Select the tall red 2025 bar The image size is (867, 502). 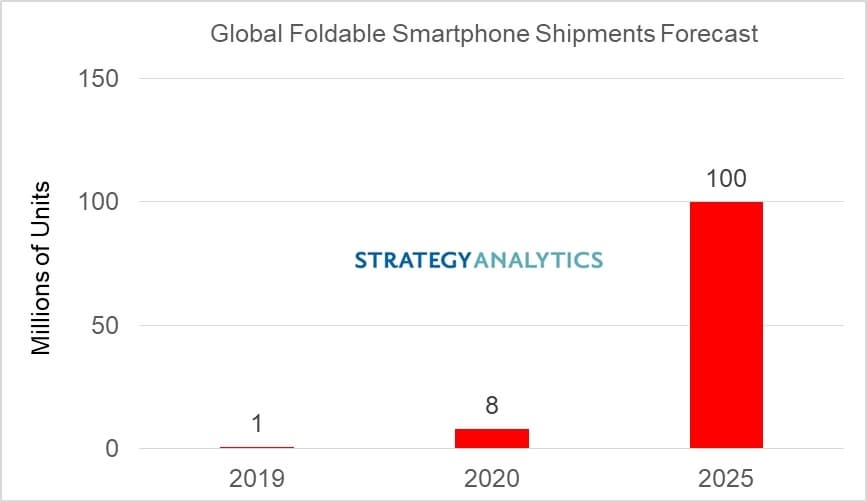coord(726,325)
